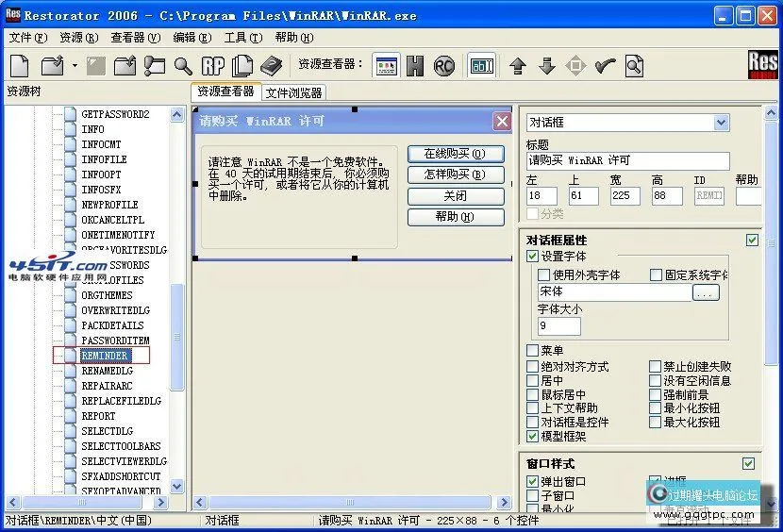Close the previewed WinRAR dialog with X
Image resolution: width=783 pixels, height=532 pixels.
click(x=502, y=122)
